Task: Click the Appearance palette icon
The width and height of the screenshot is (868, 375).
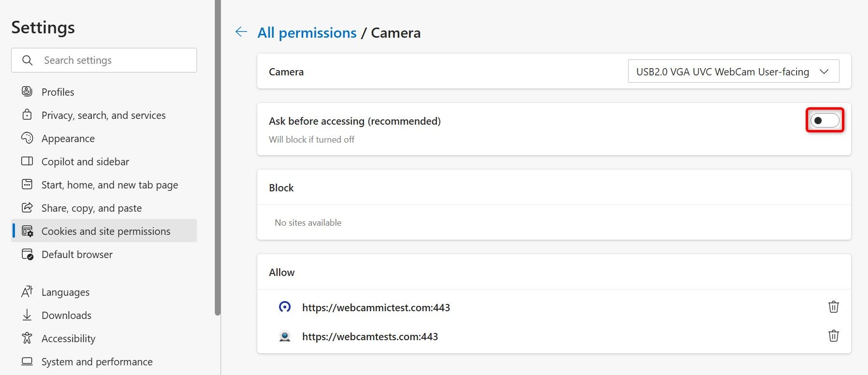Action: (x=27, y=138)
